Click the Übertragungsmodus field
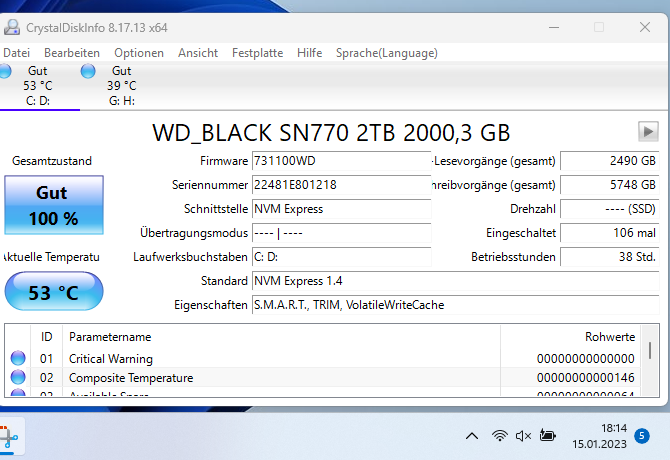 341,233
